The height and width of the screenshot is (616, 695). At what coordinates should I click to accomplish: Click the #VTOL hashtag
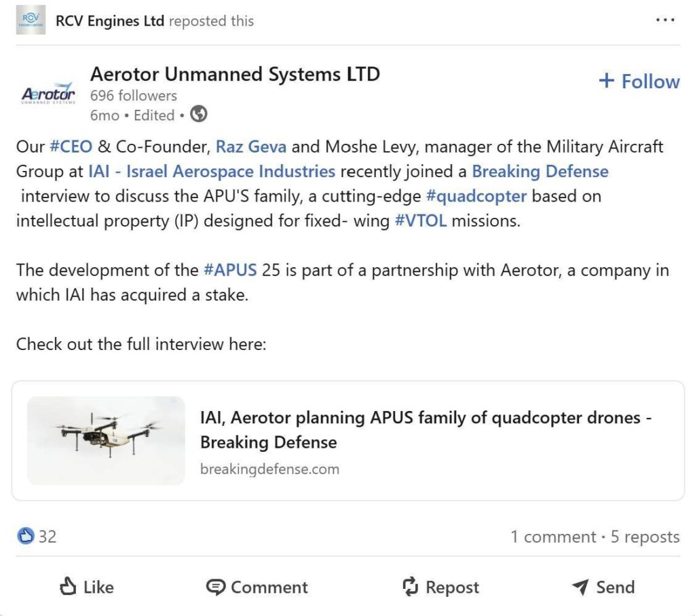[x=420, y=221]
